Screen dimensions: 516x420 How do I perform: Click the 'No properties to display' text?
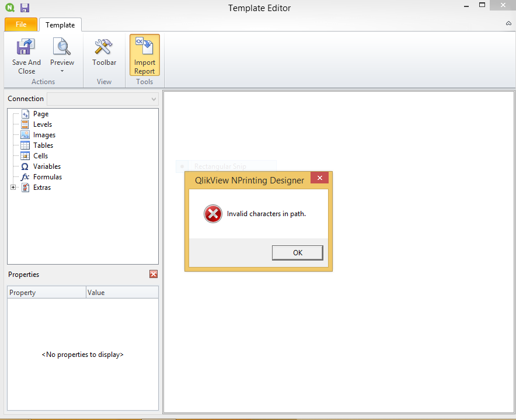[83, 355]
